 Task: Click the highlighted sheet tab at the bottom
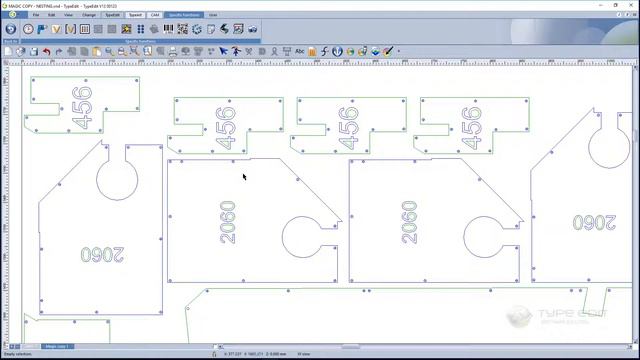(x=58, y=347)
